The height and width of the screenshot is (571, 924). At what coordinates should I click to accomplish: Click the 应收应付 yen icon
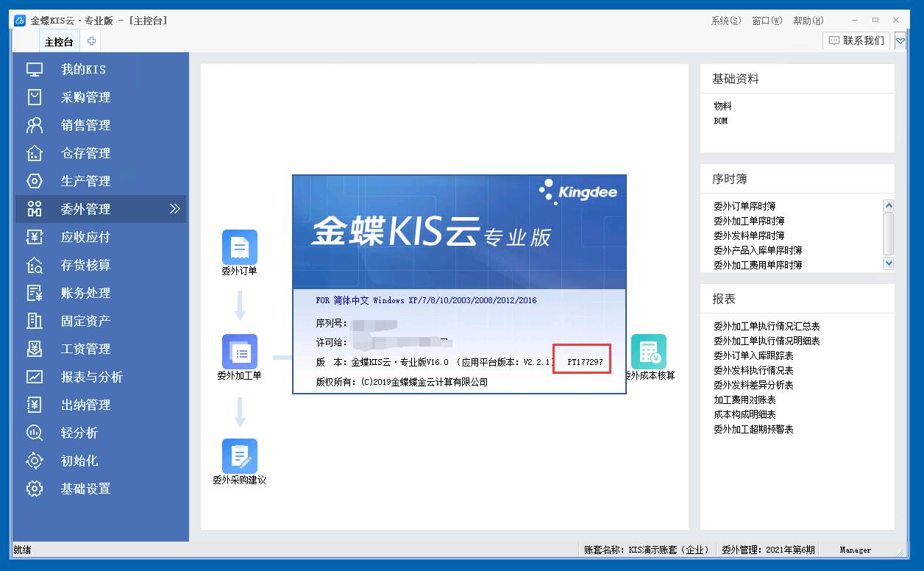click(35, 237)
